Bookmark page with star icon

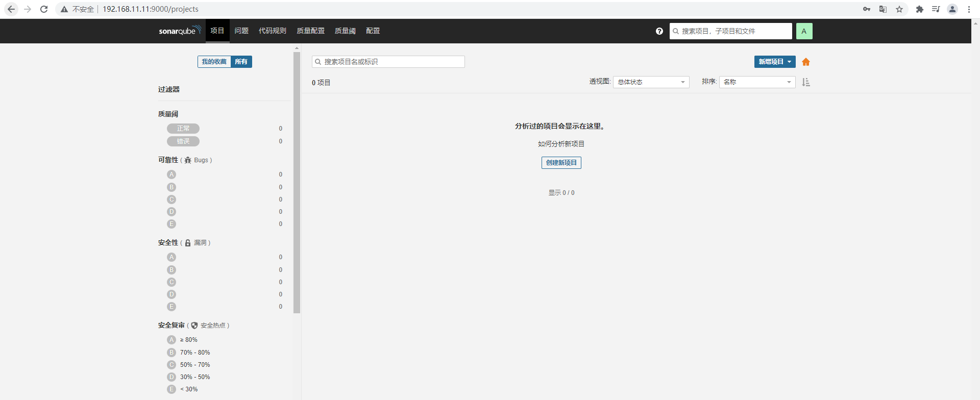(x=899, y=9)
